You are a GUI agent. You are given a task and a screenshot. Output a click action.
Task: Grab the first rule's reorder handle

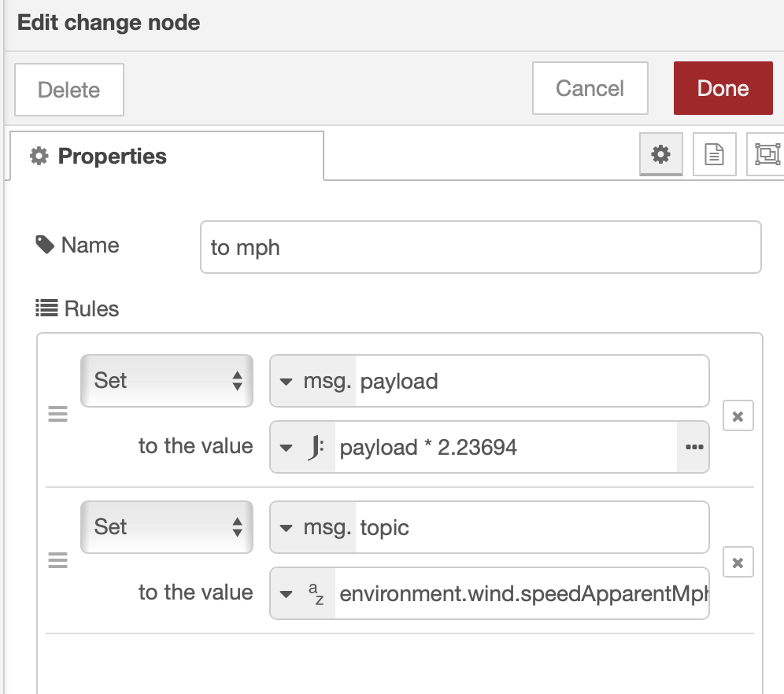point(58,415)
